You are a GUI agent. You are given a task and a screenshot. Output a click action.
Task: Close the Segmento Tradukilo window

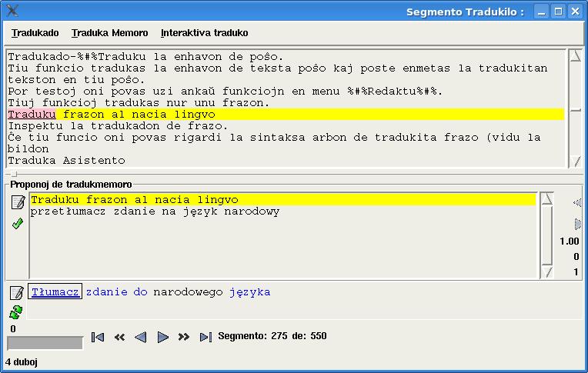pos(575,12)
